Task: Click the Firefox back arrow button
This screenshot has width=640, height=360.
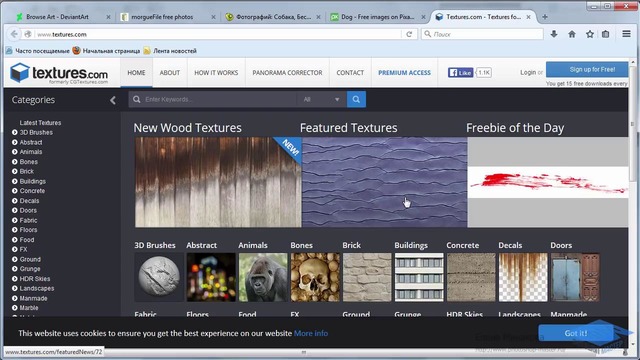Action: pos(14,34)
